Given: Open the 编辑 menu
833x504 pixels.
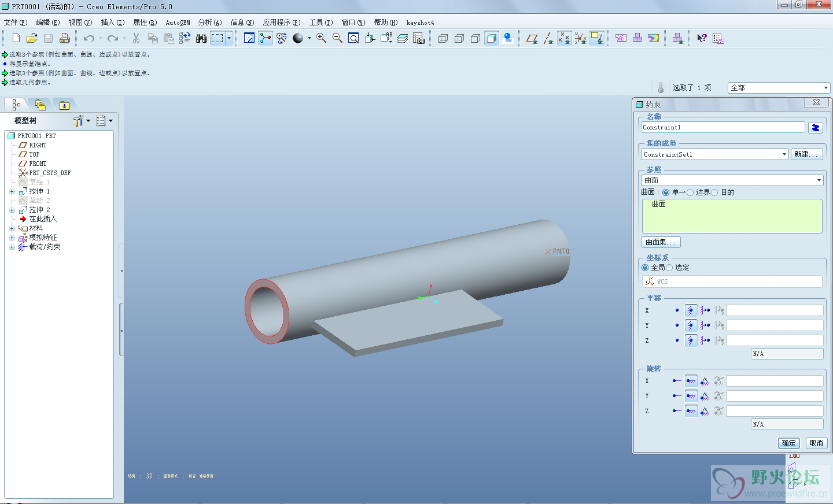Looking at the screenshot, I should coord(48,23).
